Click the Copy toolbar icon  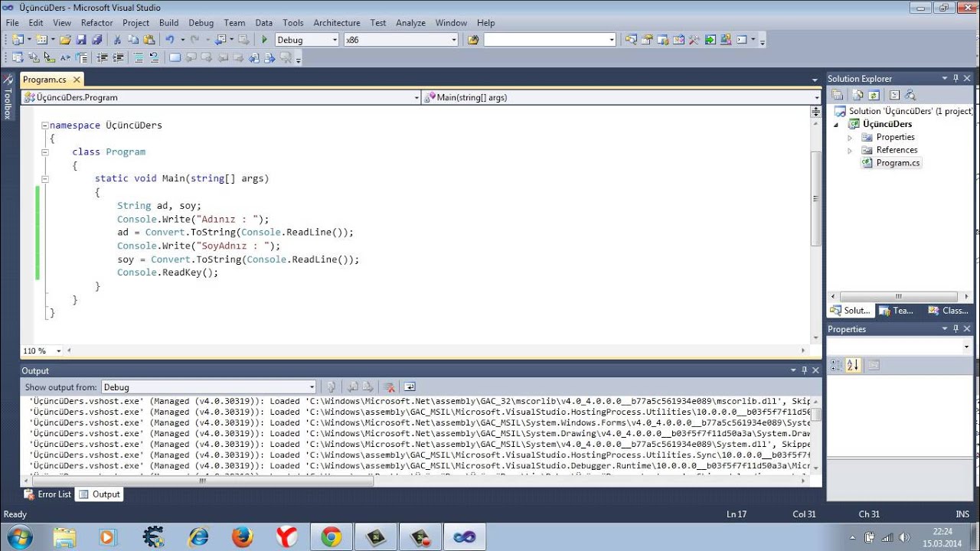tap(133, 40)
